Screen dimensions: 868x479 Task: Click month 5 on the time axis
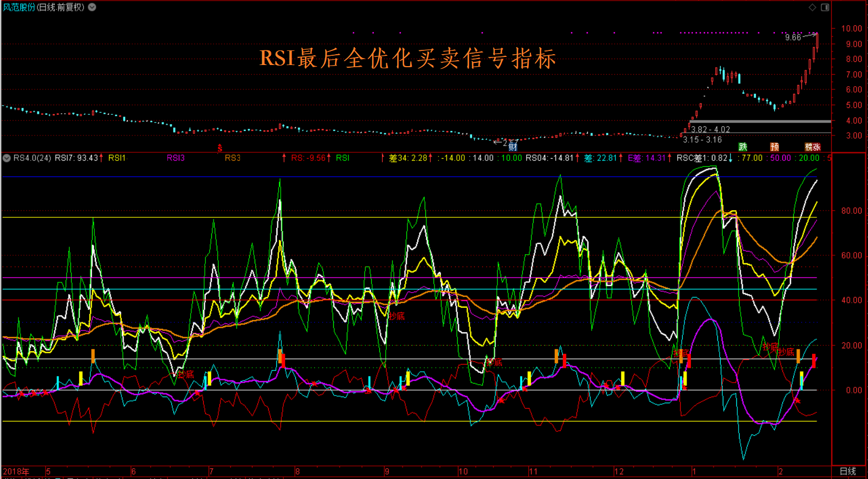48,471
